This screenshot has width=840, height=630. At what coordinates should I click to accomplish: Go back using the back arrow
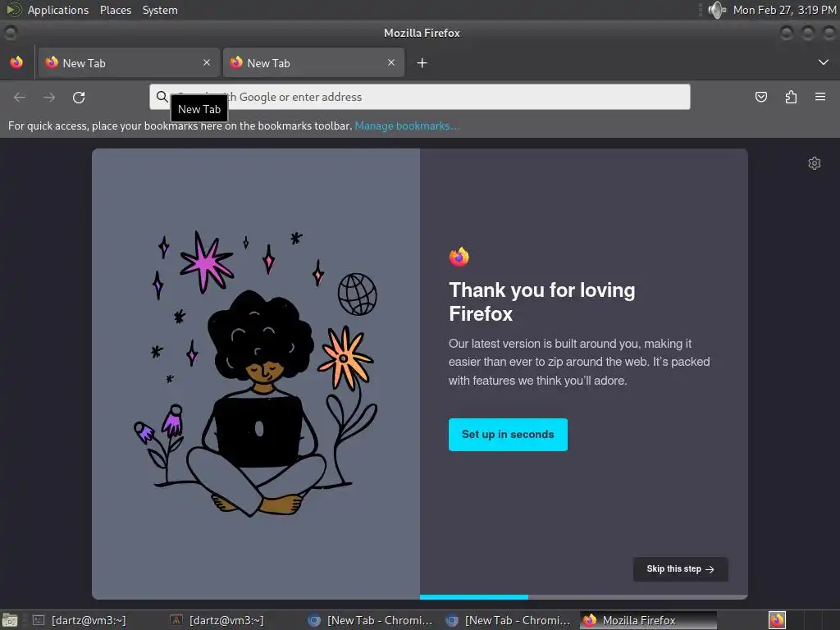(x=20, y=97)
